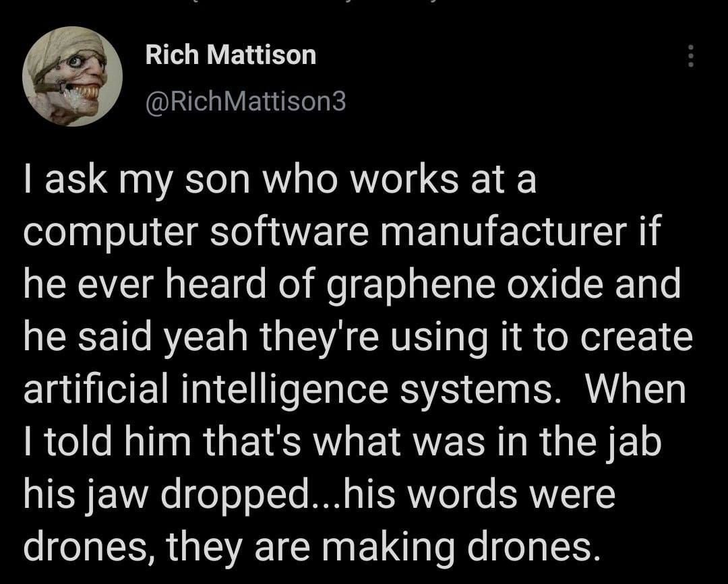Click the Rich Mattison display name
This screenshot has width=728, height=584.
click(231, 55)
